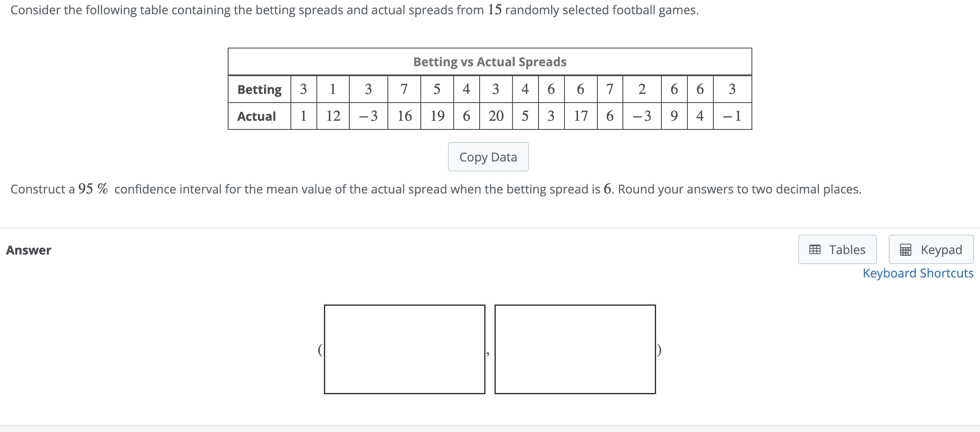Select the Tables reference tool

837,249
